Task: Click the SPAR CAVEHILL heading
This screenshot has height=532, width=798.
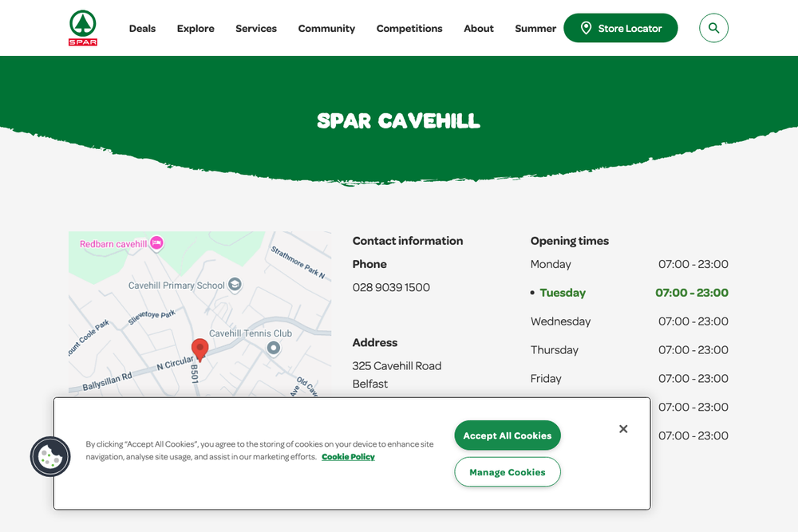Action: point(398,121)
